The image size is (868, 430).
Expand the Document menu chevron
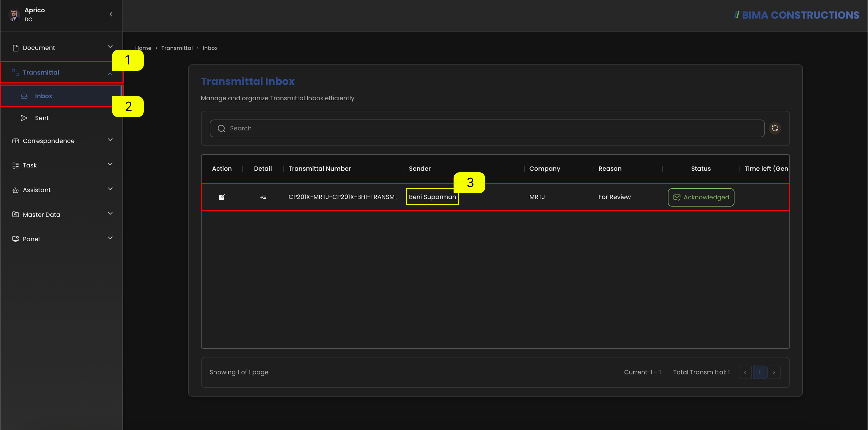coord(110,46)
